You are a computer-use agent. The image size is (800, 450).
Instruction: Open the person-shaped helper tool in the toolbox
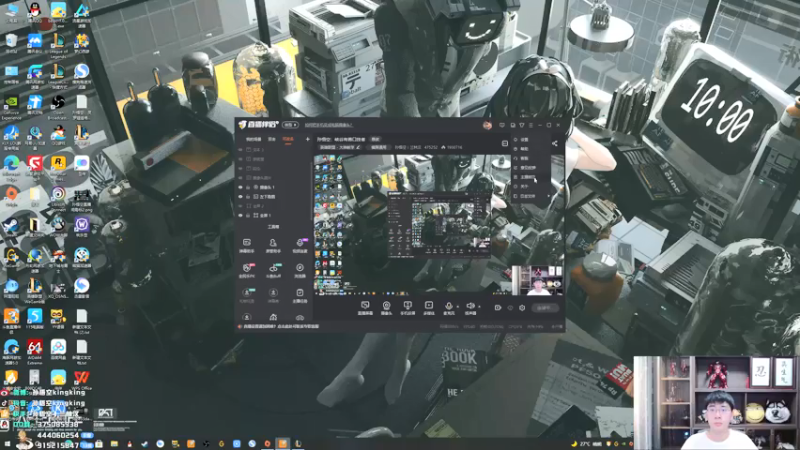coord(273,245)
